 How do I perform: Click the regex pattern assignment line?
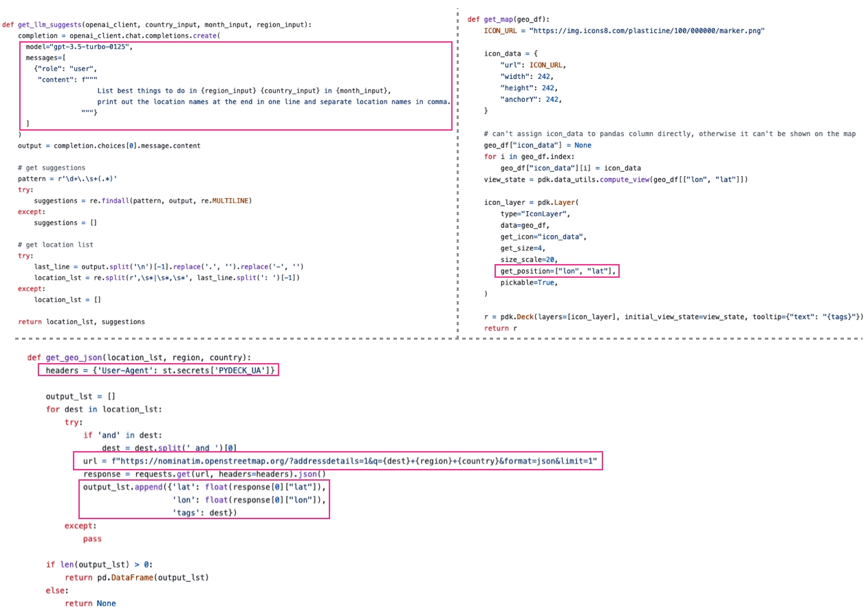click(67, 179)
